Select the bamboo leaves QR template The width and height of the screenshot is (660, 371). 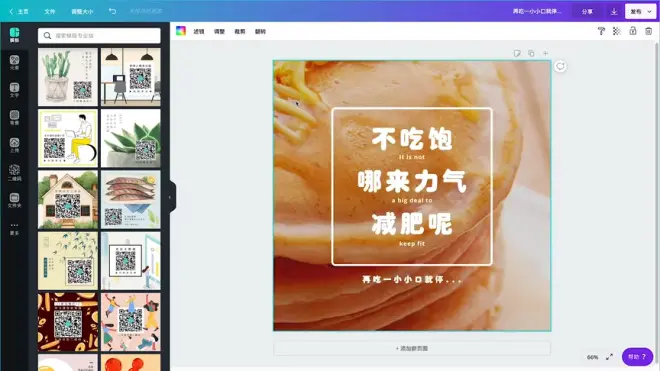point(68,261)
